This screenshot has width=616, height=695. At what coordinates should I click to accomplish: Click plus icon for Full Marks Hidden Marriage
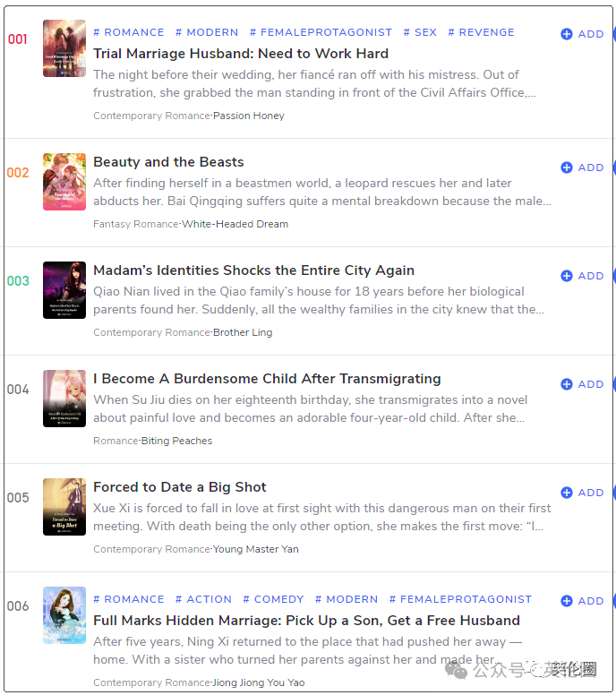click(x=567, y=601)
